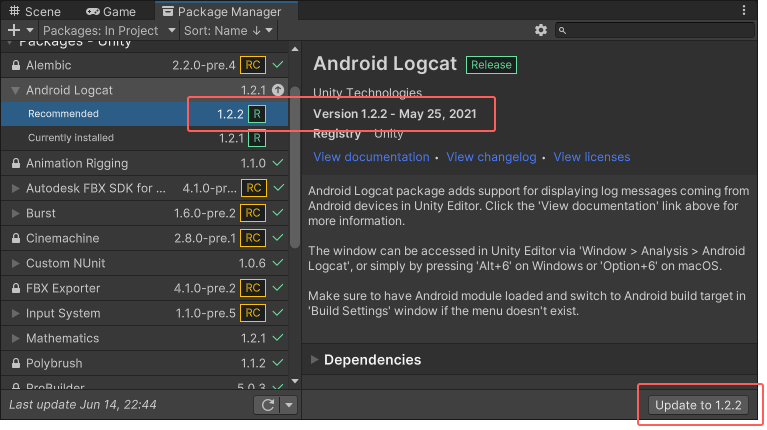Collapse the Android Logcat package entry

click(x=16, y=90)
